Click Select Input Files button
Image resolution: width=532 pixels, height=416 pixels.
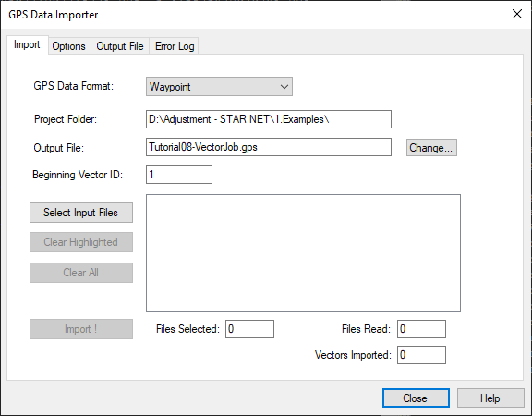[81, 213]
